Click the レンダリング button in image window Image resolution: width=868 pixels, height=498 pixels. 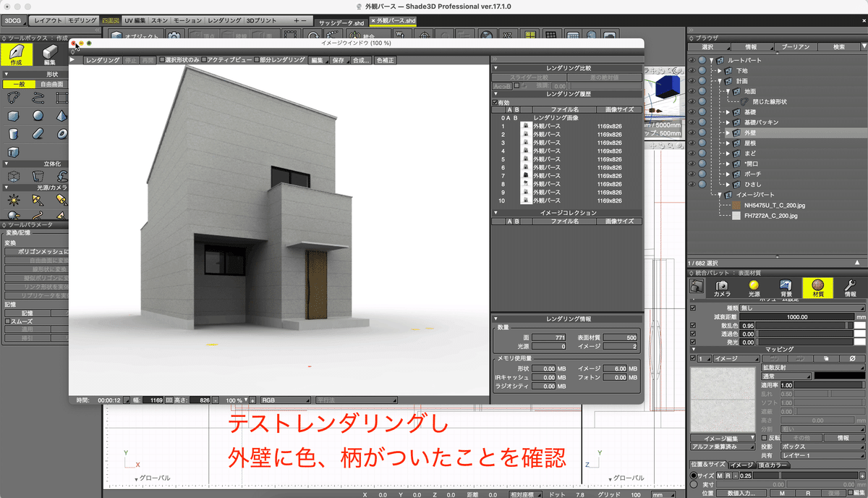tap(103, 61)
